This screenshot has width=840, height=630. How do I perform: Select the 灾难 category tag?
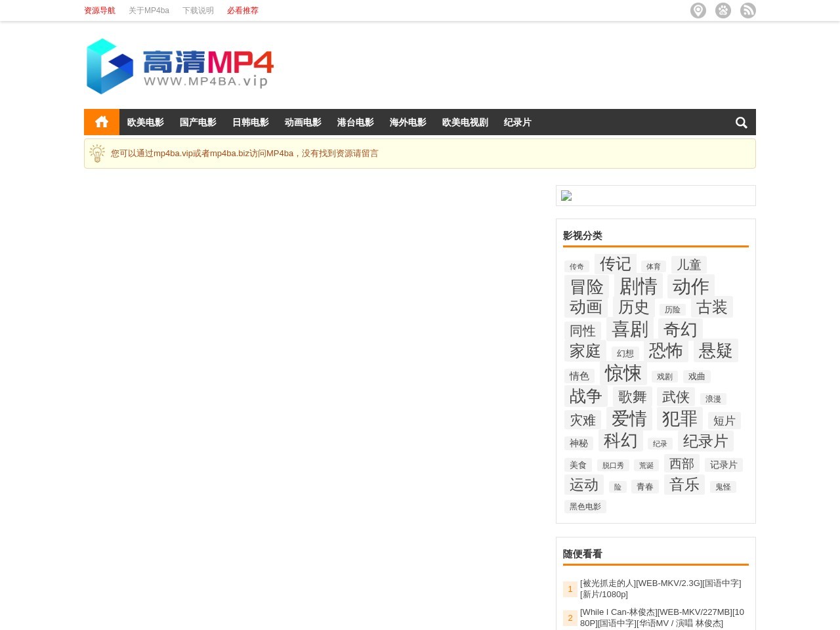[x=583, y=420]
